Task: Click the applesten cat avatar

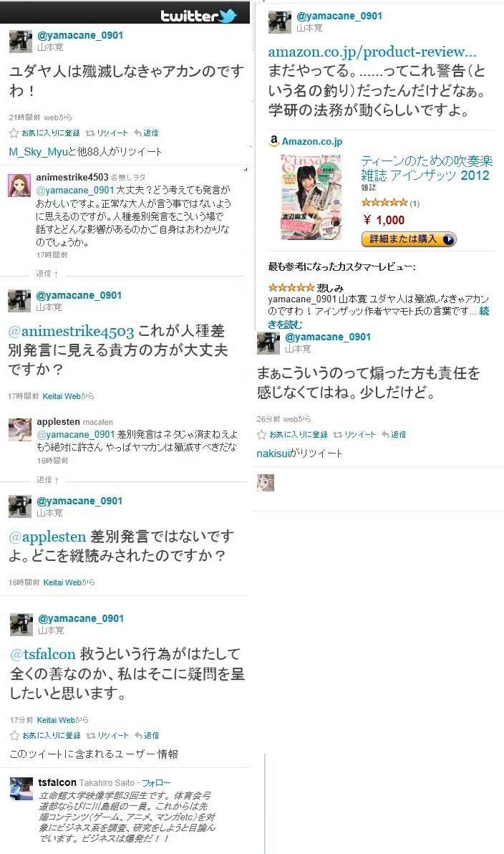Action: pyautogui.click(x=19, y=429)
